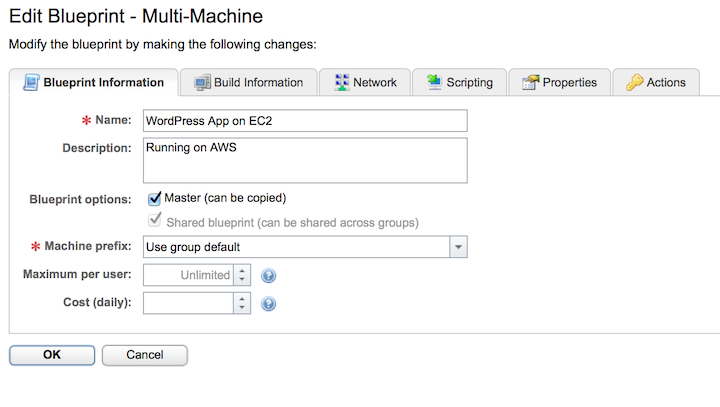Click the Build Information monitor icon
The height and width of the screenshot is (407, 720).
tap(203, 83)
